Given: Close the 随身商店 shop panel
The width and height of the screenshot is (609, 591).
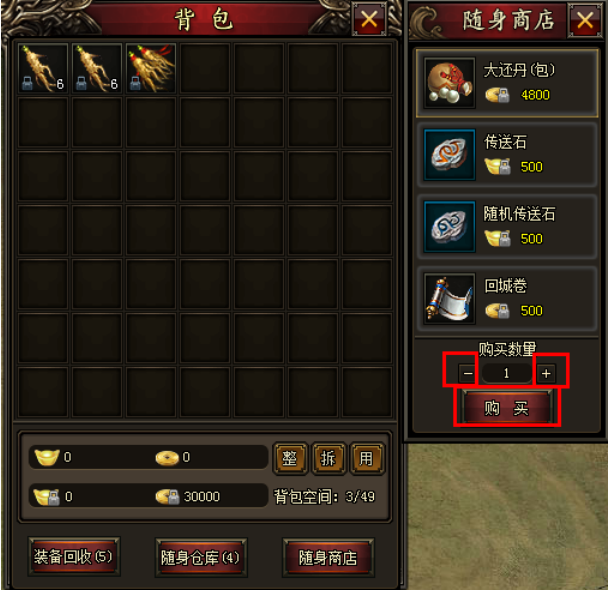Looking at the screenshot, I should pyautogui.click(x=585, y=20).
